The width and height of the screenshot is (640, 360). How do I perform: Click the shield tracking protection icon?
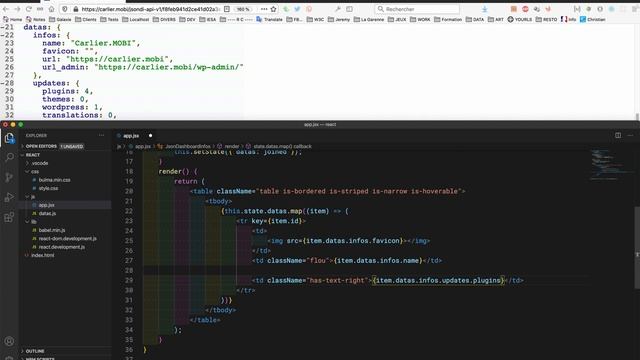[x=65, y=9]
